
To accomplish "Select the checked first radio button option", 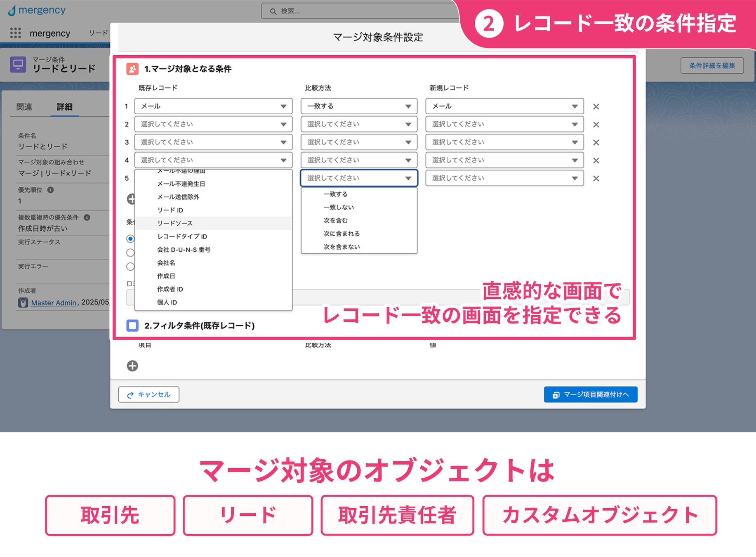I will point(130,238).
